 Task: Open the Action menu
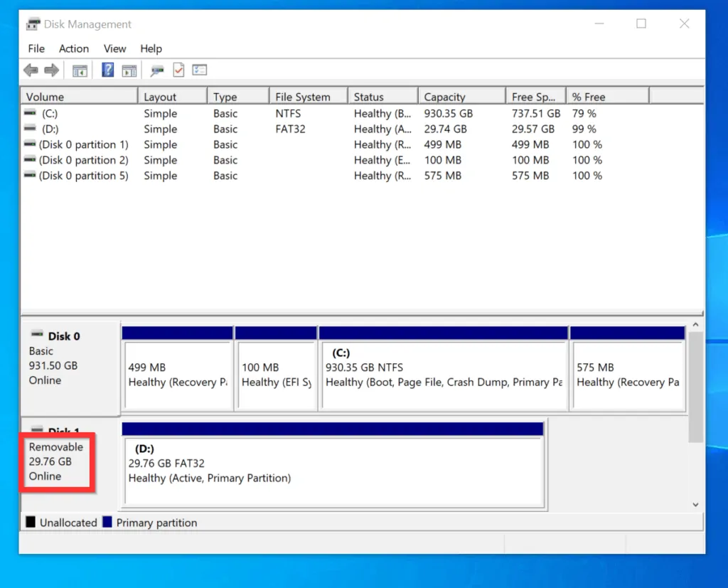[x=73, y=48]
